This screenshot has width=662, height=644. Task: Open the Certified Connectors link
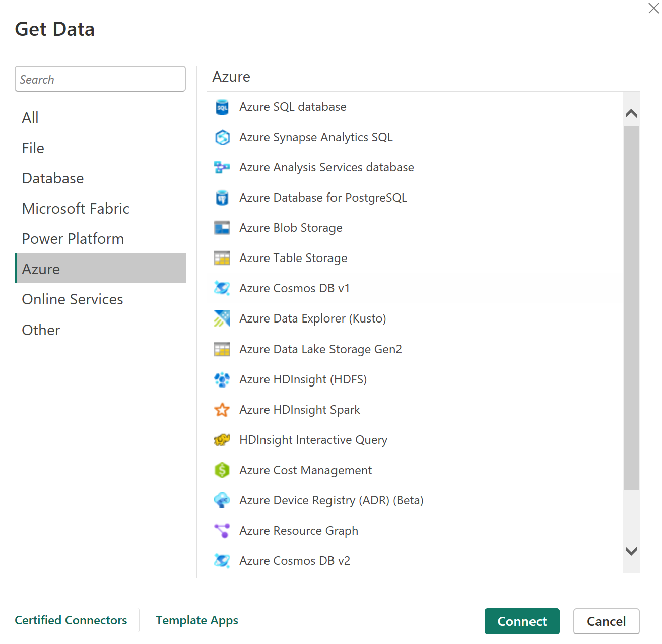(71, 620)
